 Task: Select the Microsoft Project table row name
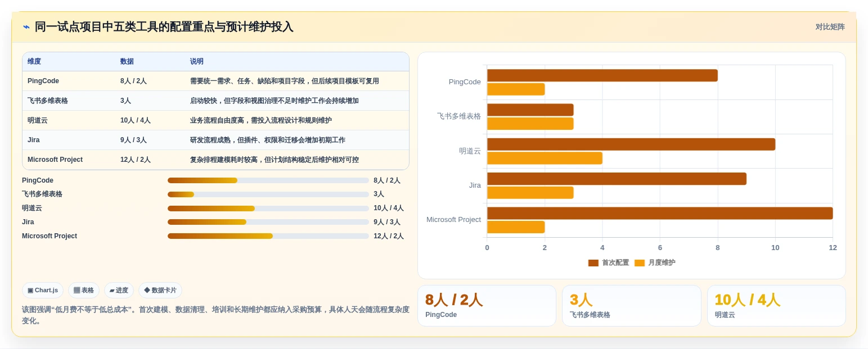point(55,160)
